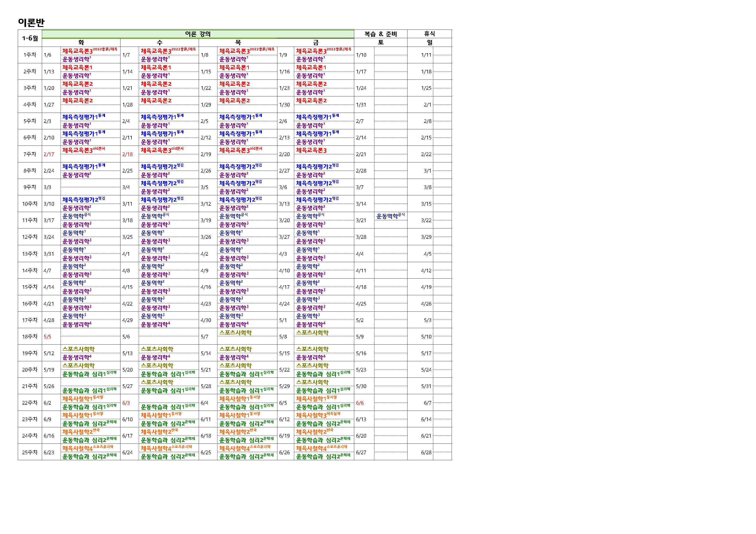
Task: Select the 1~6월 header cell
Action: (30, 38)
